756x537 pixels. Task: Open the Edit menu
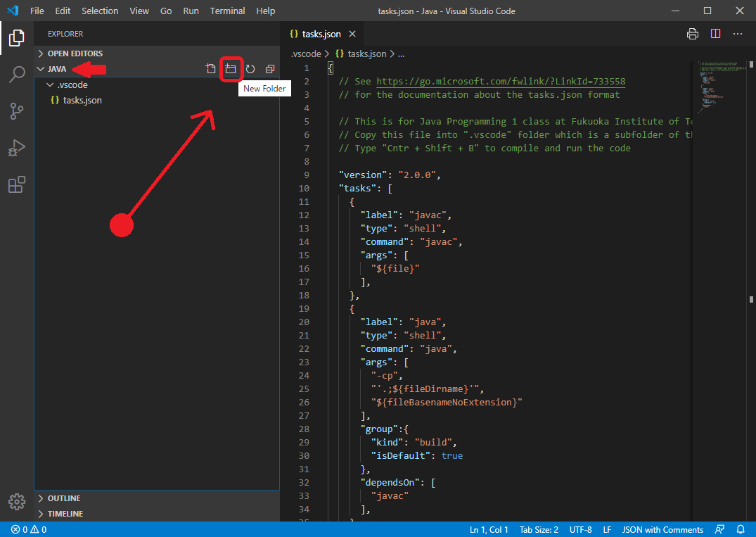pyautogui.click(x=63, y=11)
